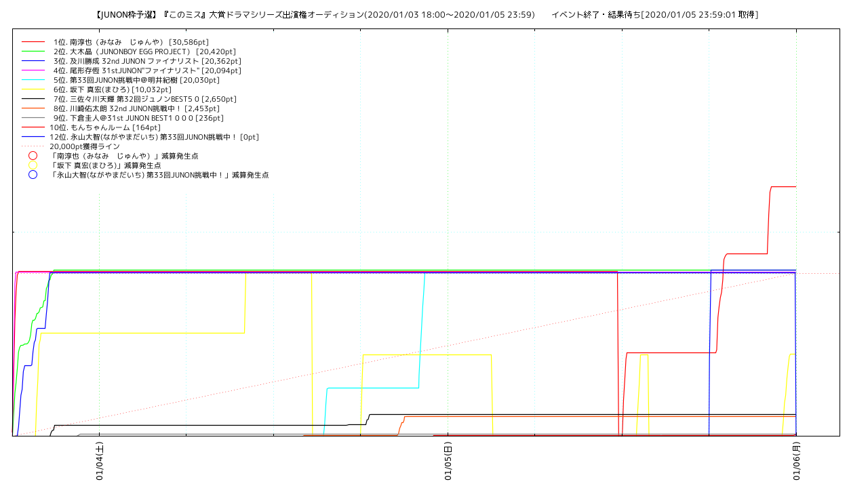Click the black line sample beside the 7位 entry
868x488 pixels.
(x=33, y=99)
